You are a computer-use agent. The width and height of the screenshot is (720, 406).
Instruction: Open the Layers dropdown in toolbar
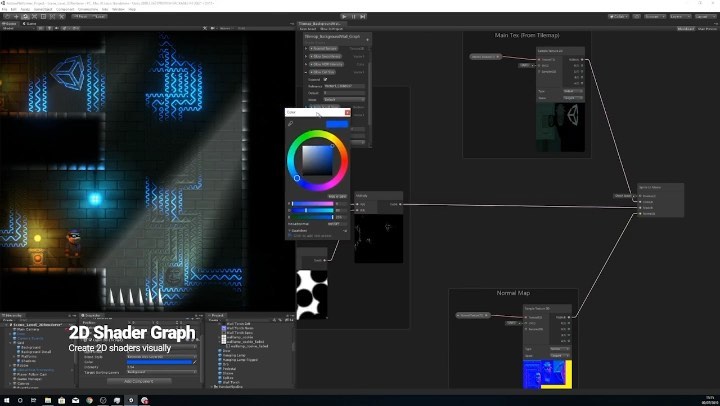(x=680, y=17)
